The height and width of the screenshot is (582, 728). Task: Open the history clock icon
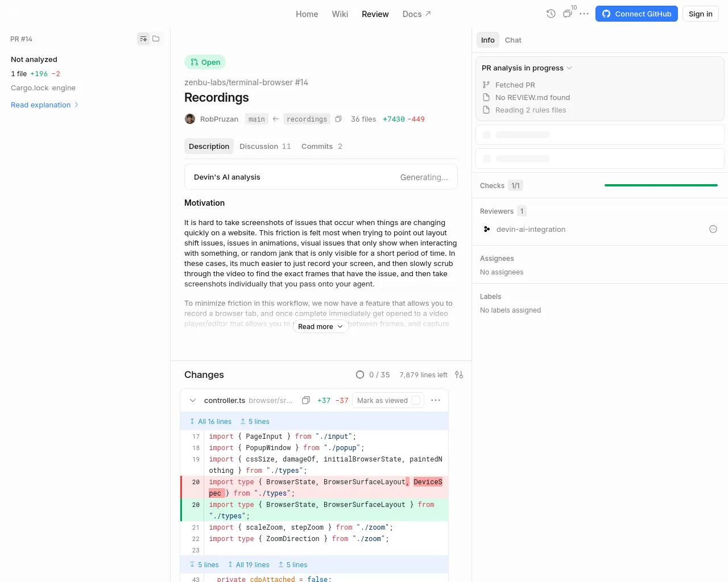pyautogui.click(x=551, y=14)
